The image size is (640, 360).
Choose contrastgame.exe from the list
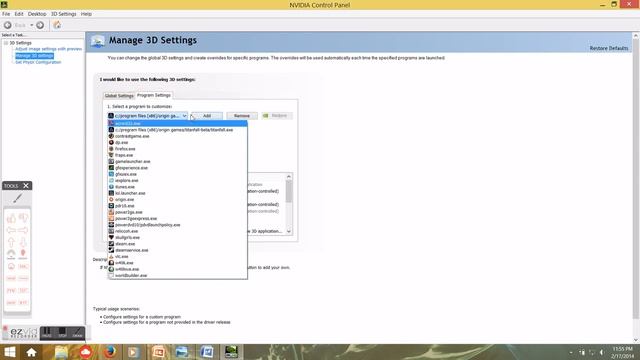click(178, 136)
